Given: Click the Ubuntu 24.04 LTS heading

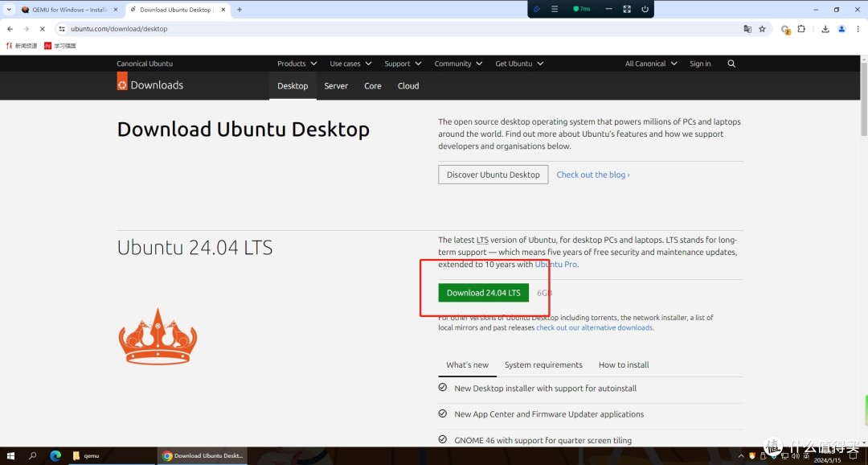Looking at the screenshot, I should 194,248.
